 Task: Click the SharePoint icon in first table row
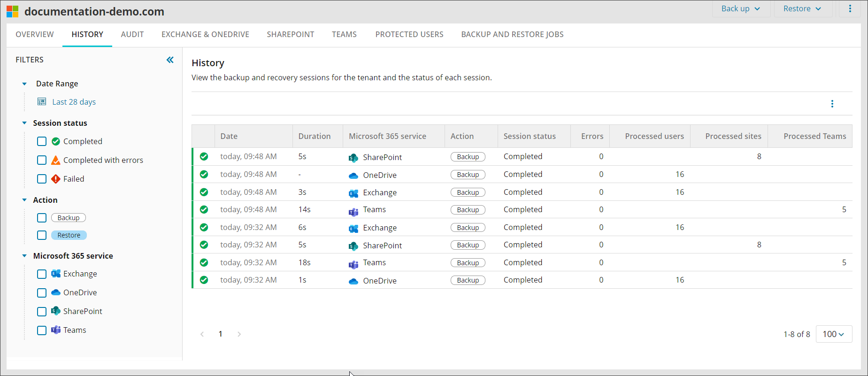(x=353, y=158)
